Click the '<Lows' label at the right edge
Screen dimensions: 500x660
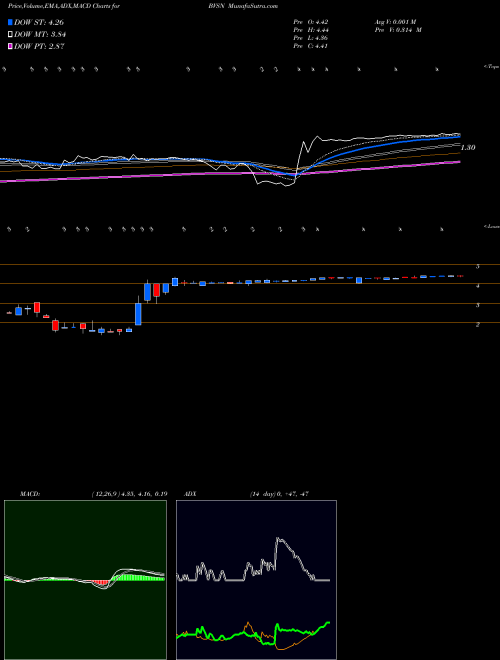point(492,226)
